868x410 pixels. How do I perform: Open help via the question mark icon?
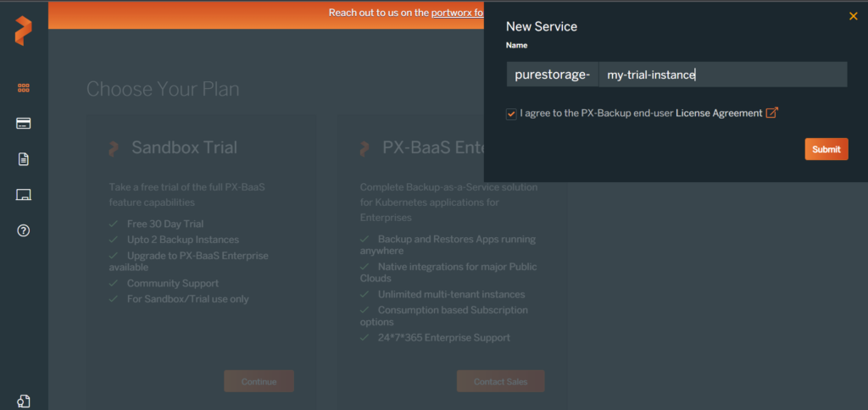pos(24,231)
